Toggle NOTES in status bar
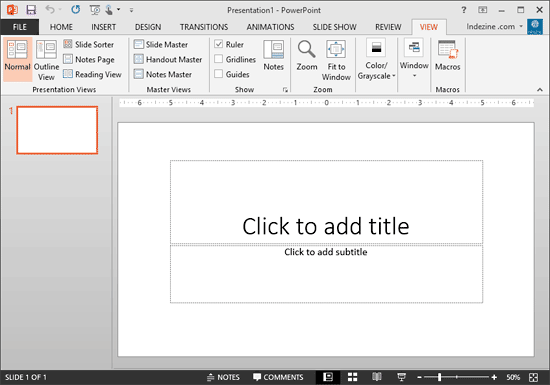This screenshot has height=385, width=550. 223,377
